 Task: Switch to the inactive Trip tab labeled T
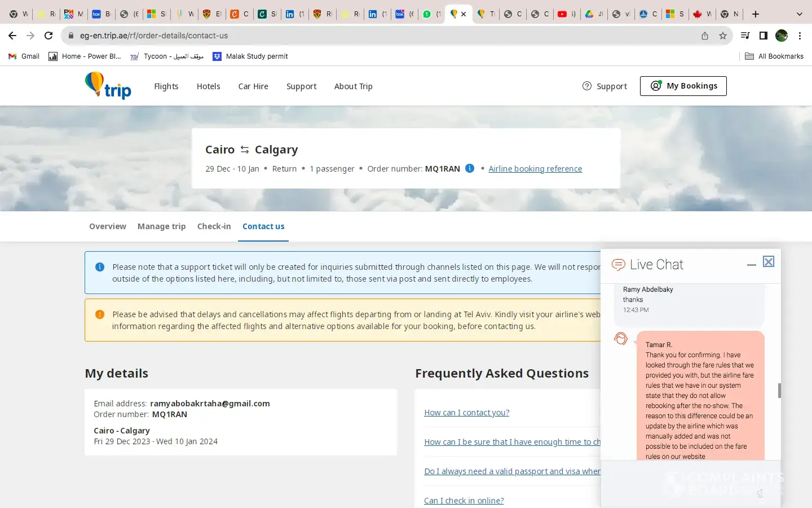tap(485, 14)
